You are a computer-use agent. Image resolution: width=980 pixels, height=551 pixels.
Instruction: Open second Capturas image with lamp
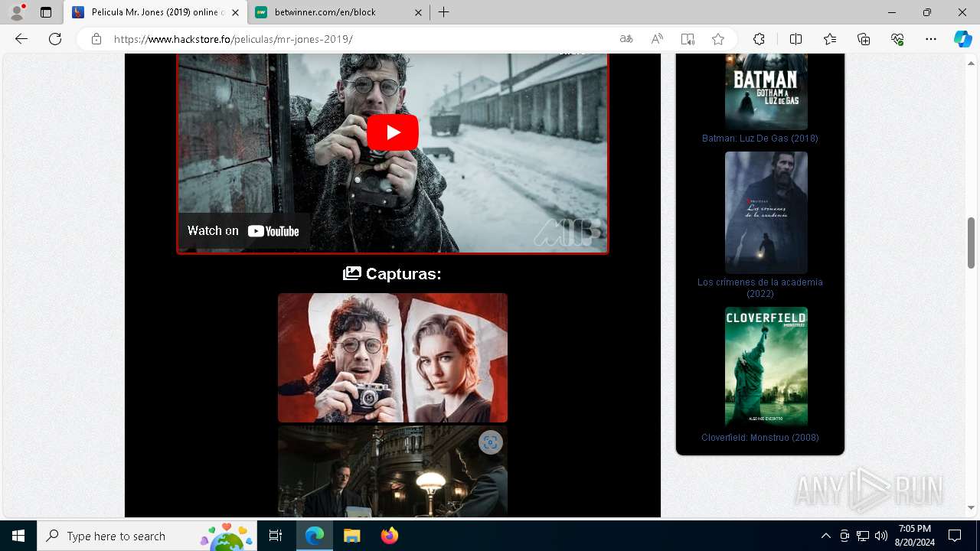(393, 471)
